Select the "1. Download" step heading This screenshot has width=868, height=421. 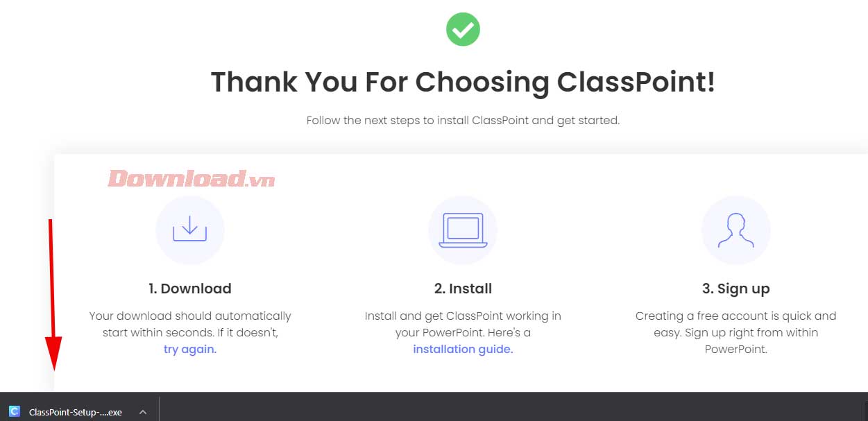coord(189,288)
